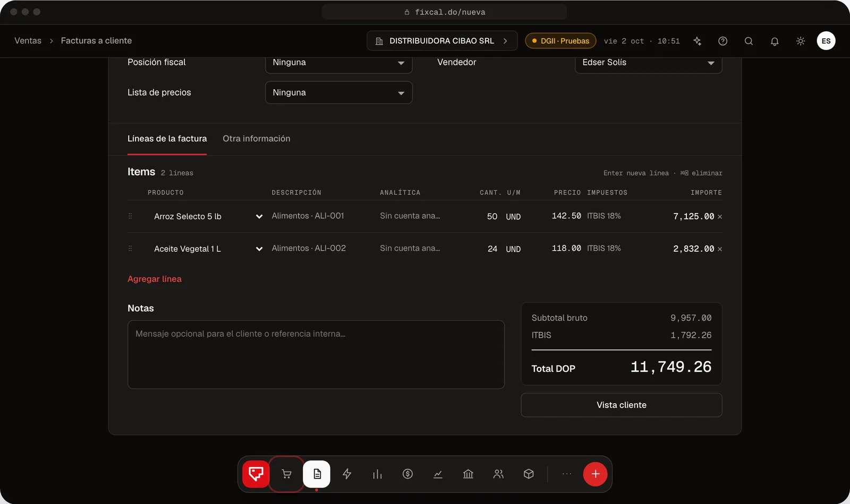
Task: Click the Vista cliente button
Action: click(622, 405)
